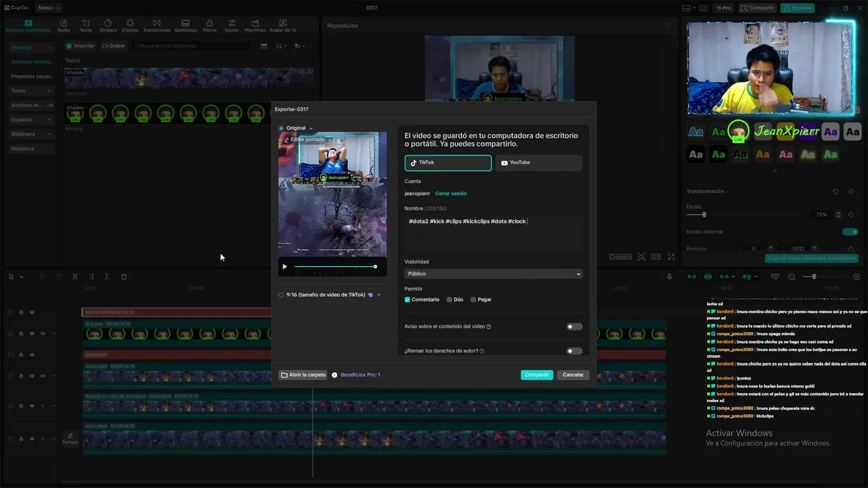Screen dimensions: 868x488
Task: Uncheck the Comentario checkbox
Action: point(408,300)
